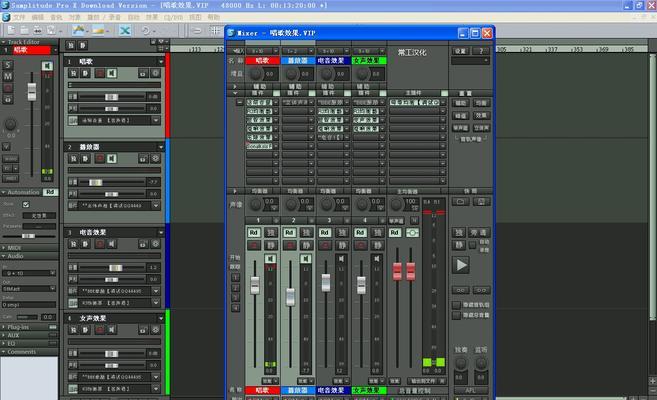657x400 pixels.
Task: Click the Mixer help question mark button
Action: pos(481,51)
